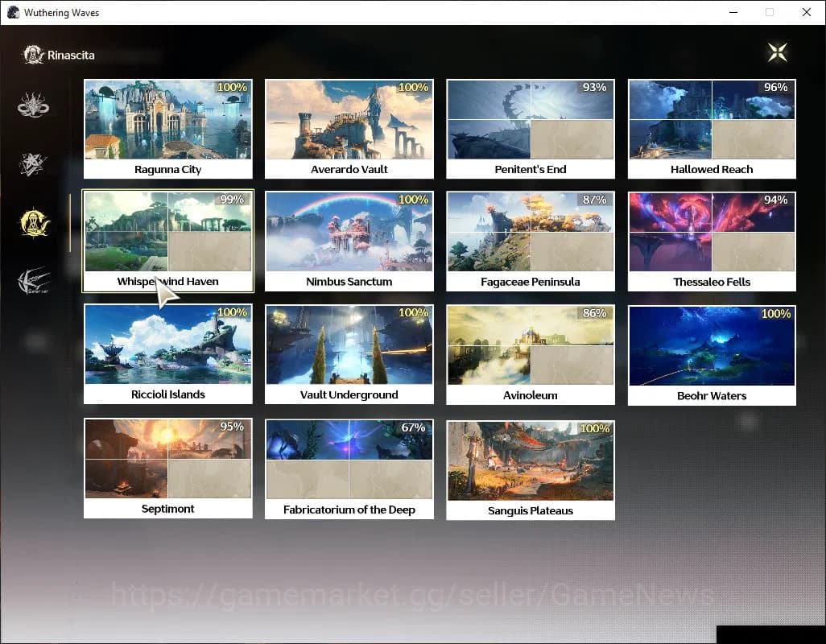The image size is (826, 644).
Task: Select the Whisperwind Haven map card
Action: tap(167, 233)
